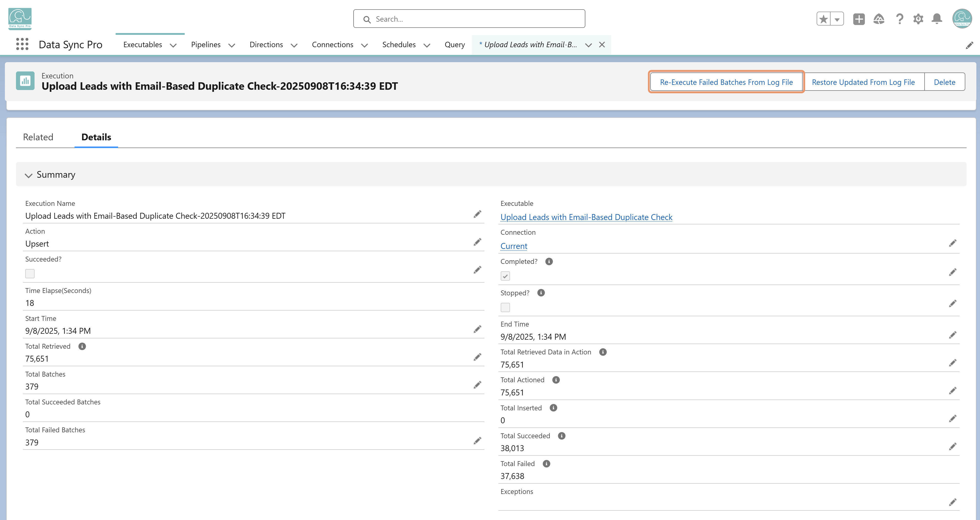
Task: Open the App Launcher grid icon
Action: point(22,44)
